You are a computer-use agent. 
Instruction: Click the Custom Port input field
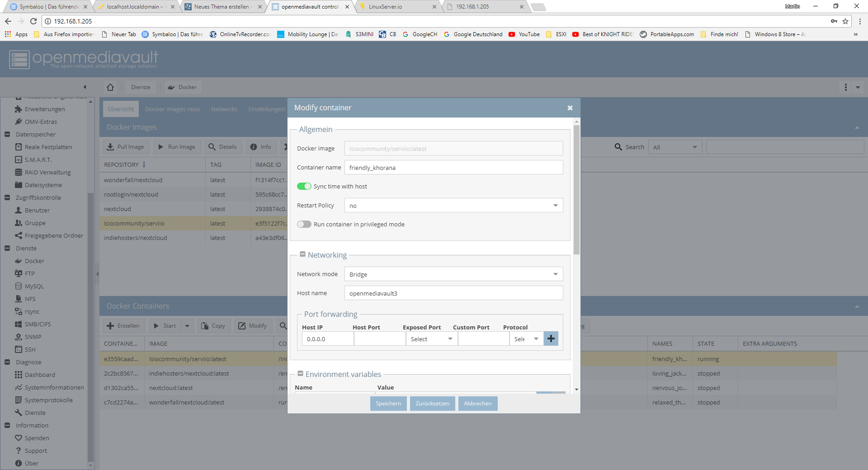click(x=483, y=339)
